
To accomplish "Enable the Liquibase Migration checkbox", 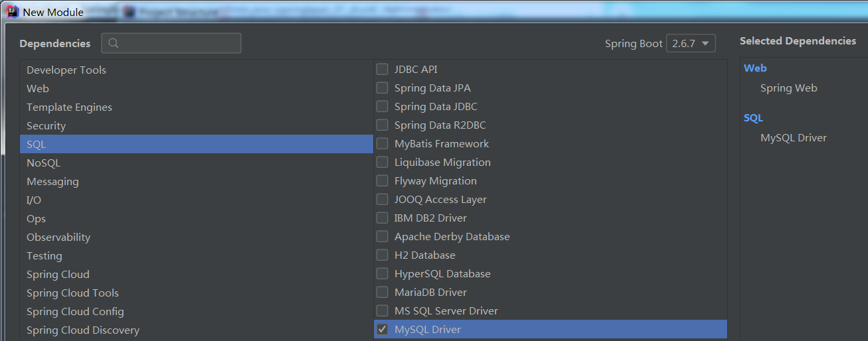I will tap(382, 162).
